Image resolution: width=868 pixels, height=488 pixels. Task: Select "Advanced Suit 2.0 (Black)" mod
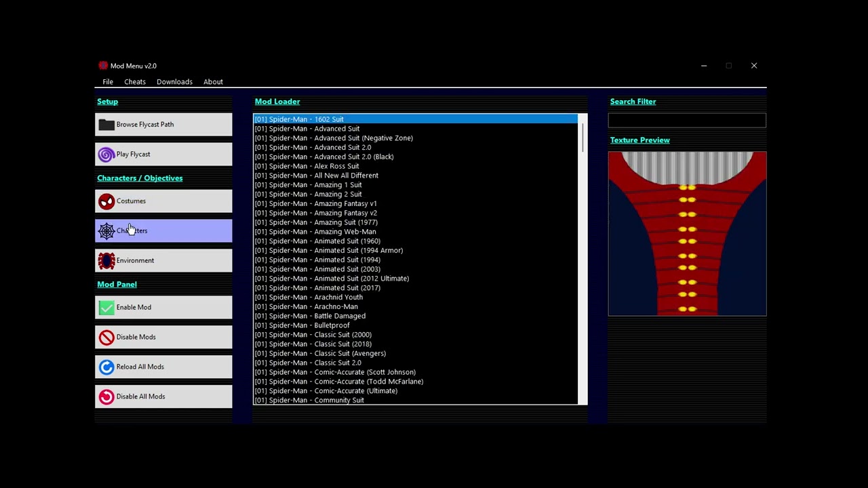416,157
